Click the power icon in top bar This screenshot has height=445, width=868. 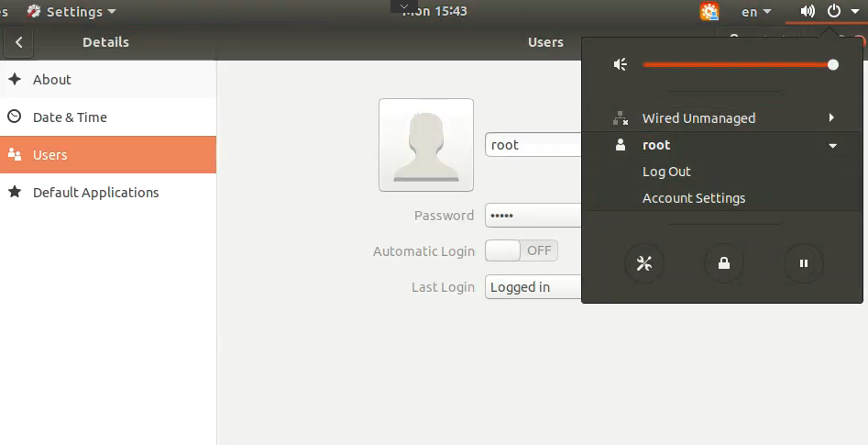(x=834, y=11)
